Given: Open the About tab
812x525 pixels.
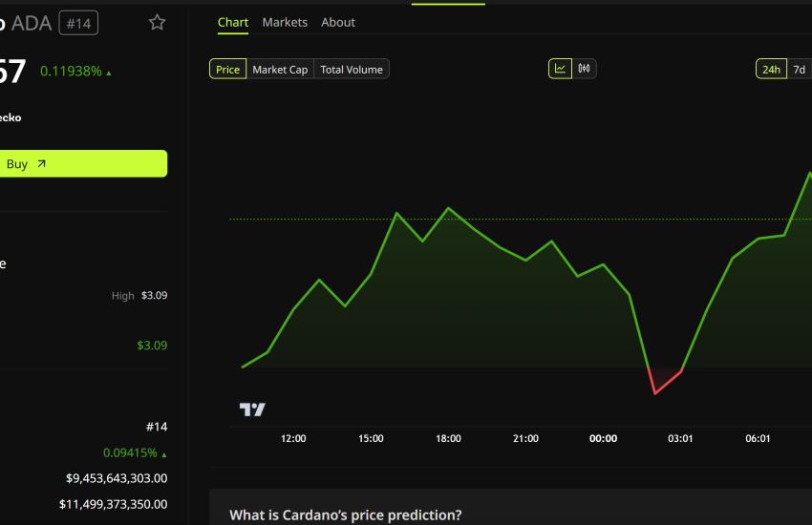Looking at the screenshot, I should pyautogui.click(x=338, y=22).
